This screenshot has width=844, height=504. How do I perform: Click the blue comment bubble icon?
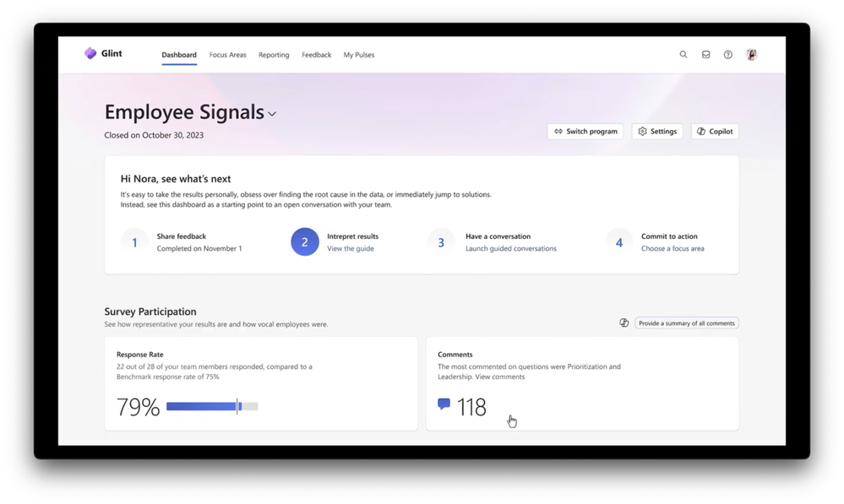pos(444,404)
